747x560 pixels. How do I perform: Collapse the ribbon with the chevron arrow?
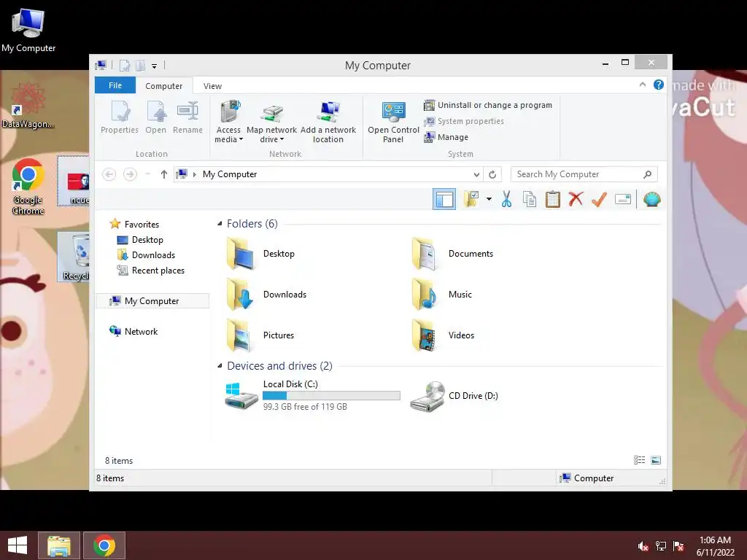coord(642,85)
